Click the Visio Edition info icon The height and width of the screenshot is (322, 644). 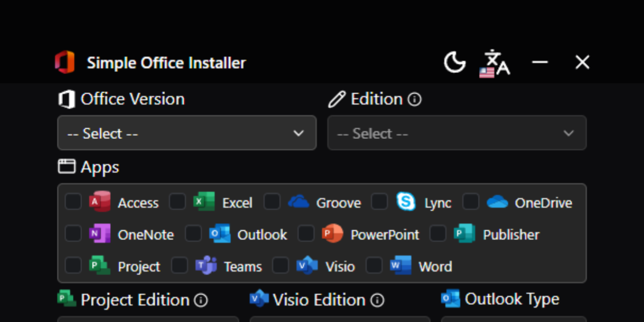tap(377, 300)
